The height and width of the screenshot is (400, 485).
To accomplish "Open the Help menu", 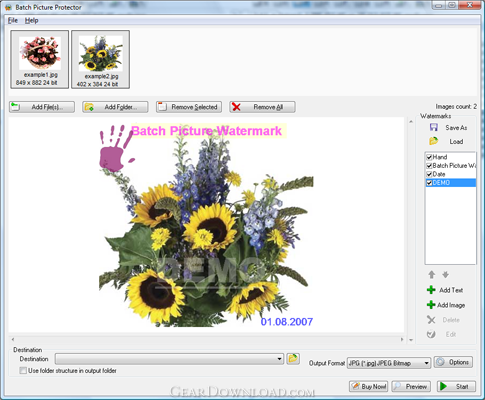I will point(32,20).
